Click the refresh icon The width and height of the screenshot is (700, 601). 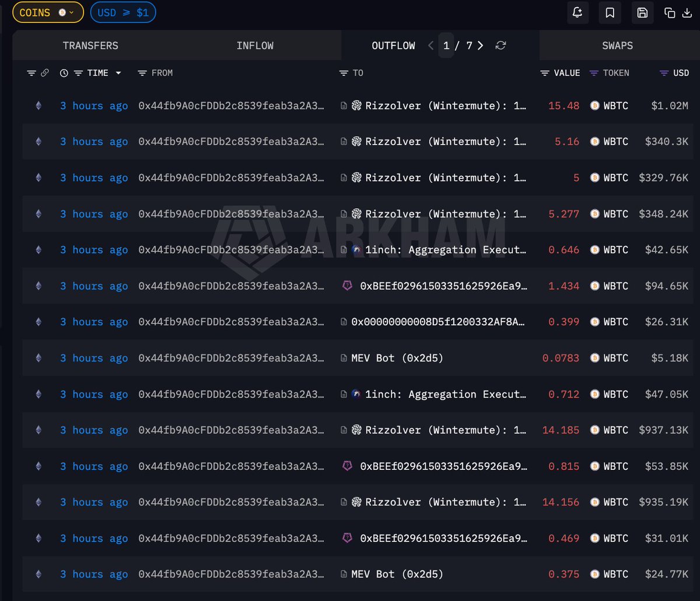(501, 45)
